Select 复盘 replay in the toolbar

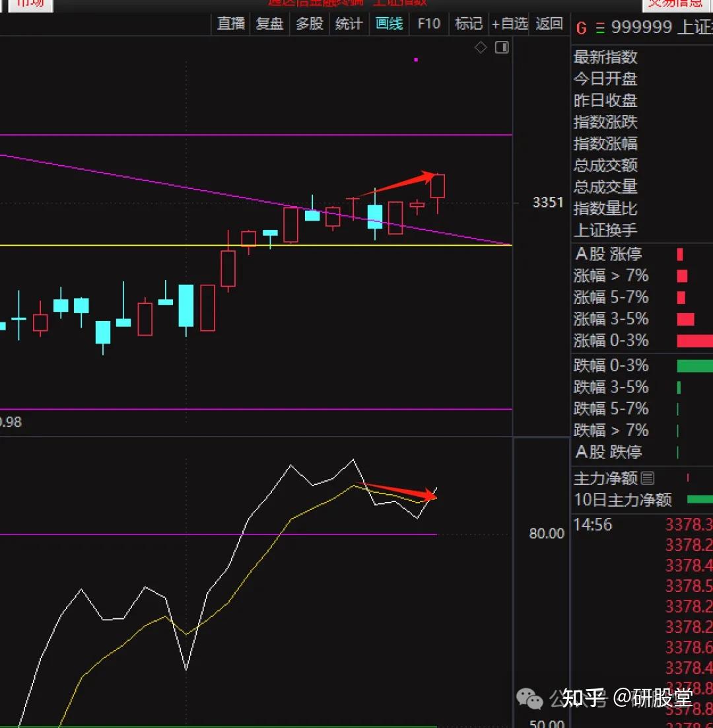pyautogui.click(x=269, y=24)
